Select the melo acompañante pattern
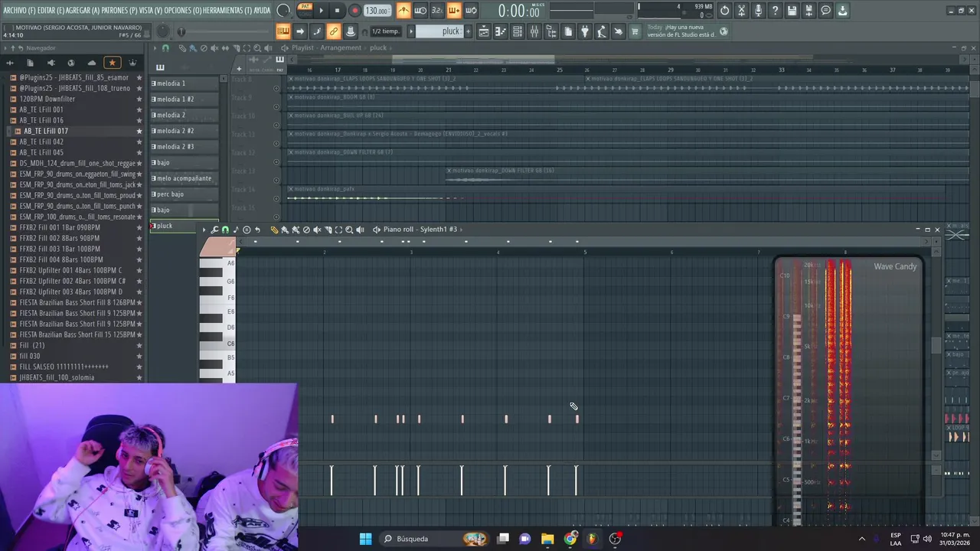 (185, 178)
